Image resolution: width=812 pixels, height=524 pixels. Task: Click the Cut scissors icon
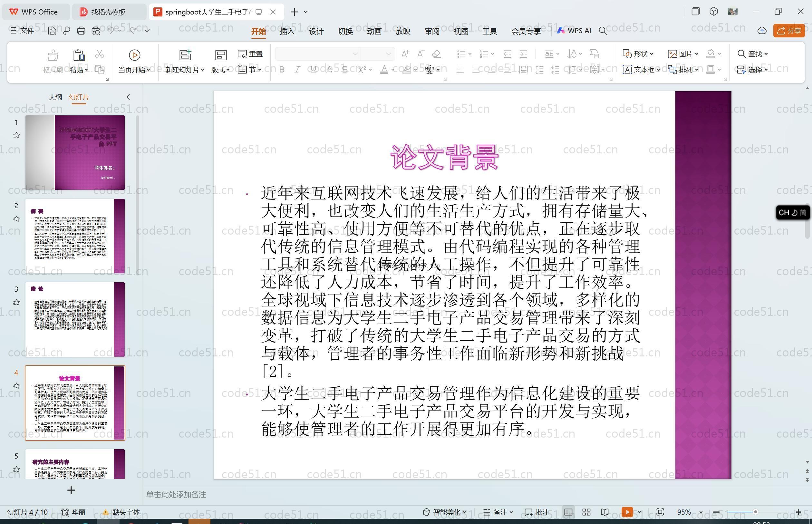pos(99,54)
